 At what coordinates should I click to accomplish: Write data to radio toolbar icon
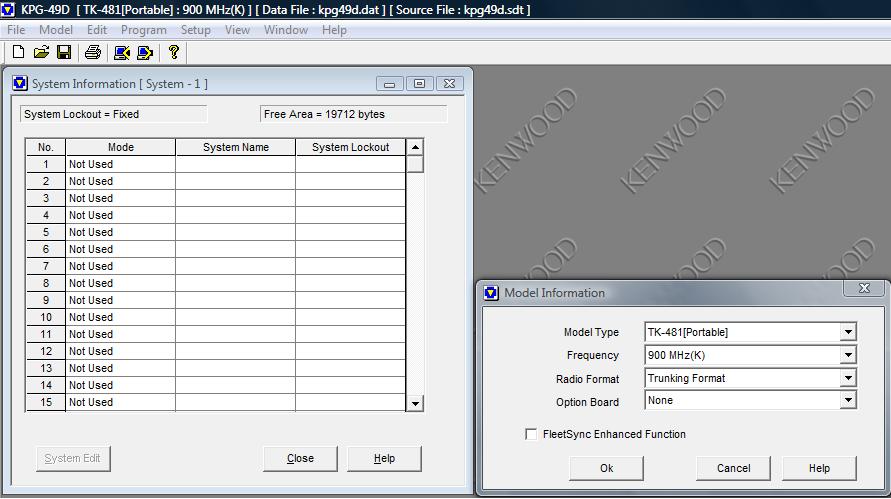point(145,52)
